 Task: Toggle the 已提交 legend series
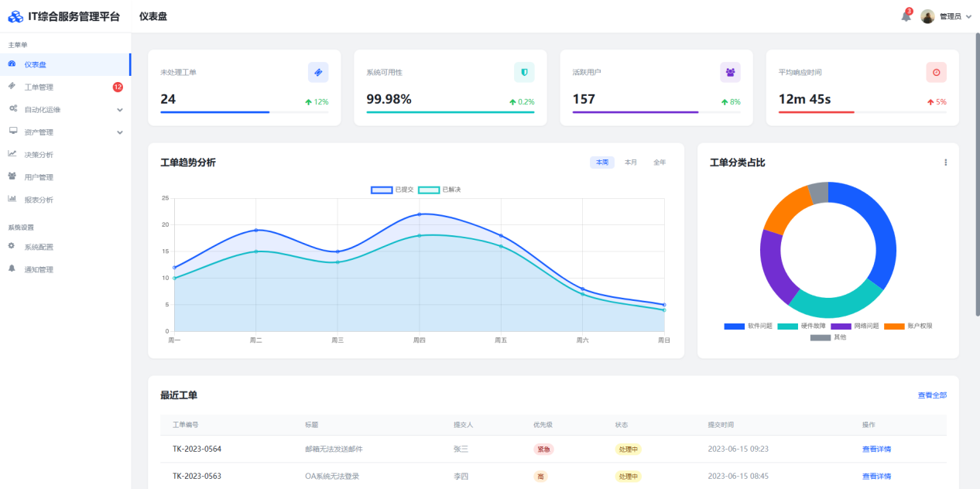click(x=392, y=190)
